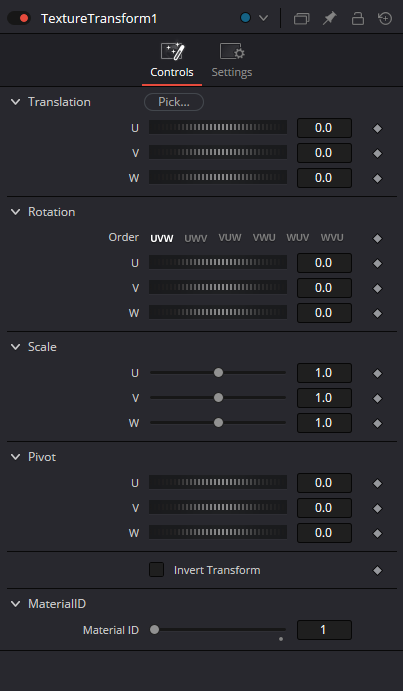Click the Material ID value field
Image resolution: width=403 pixels, height=691 pixels.
(324, 630)
